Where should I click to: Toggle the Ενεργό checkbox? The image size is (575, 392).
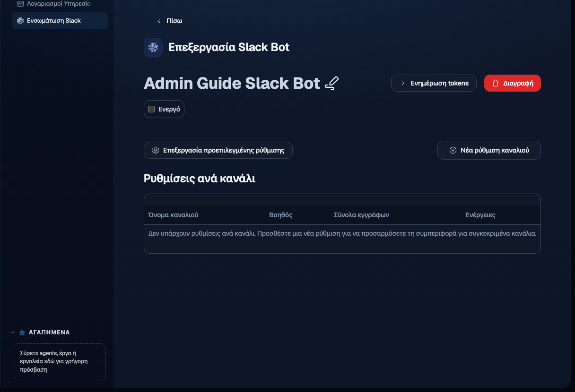(x=151, y=109)
